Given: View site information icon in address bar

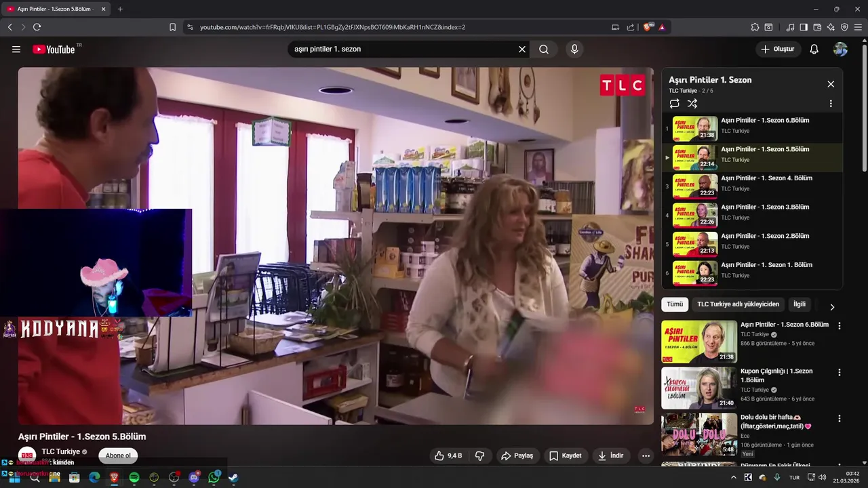Looking at the screenshot, I should [x=190, y=27].
